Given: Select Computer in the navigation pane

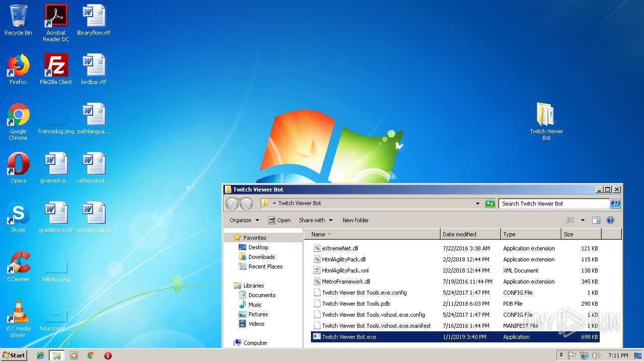Looking at the screenshot, I should tap(251, 343).
